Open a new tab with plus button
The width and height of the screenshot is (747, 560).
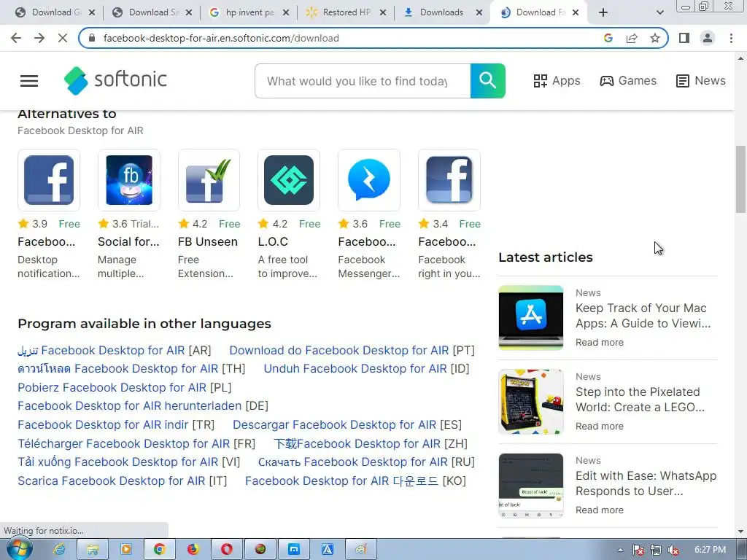pos(603,12)
